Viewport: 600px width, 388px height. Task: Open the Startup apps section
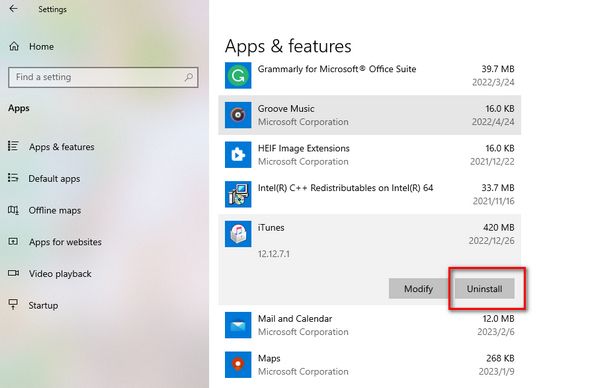coord(43,306)
